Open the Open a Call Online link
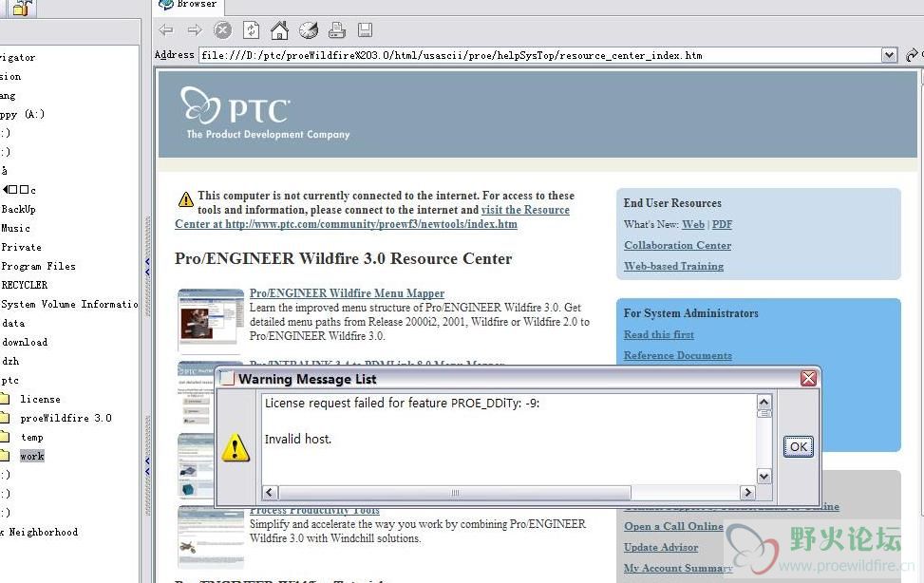Viewport: 924px width, 583px height. pyautogui.click(x=673, y=526)
